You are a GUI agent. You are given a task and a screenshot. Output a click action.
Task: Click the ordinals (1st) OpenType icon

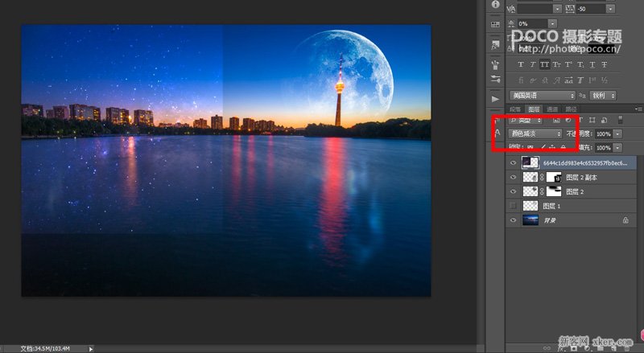[x=592, y=80]
